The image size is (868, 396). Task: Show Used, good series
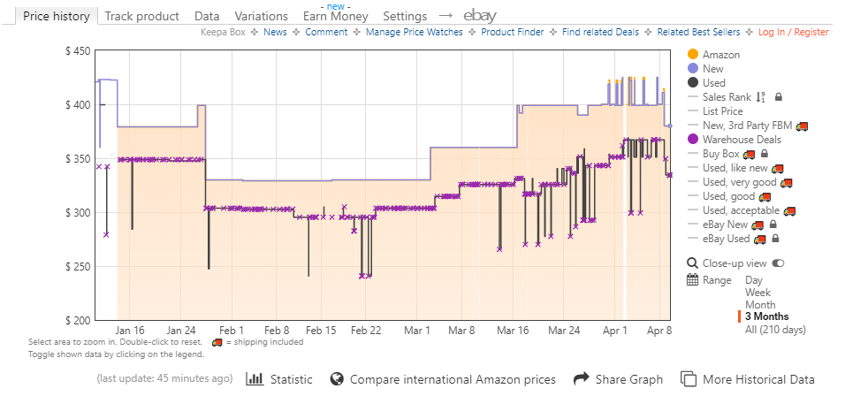pos(728,196)
